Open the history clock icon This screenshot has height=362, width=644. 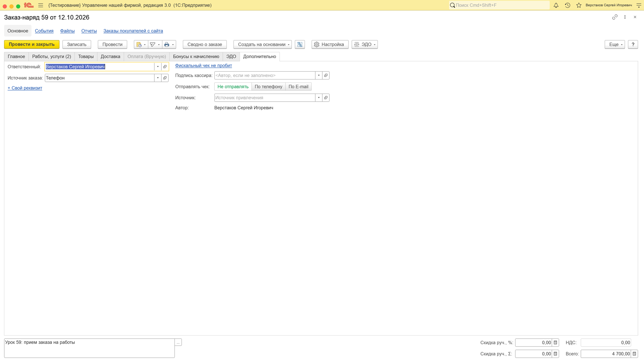(x=568, y=5)
